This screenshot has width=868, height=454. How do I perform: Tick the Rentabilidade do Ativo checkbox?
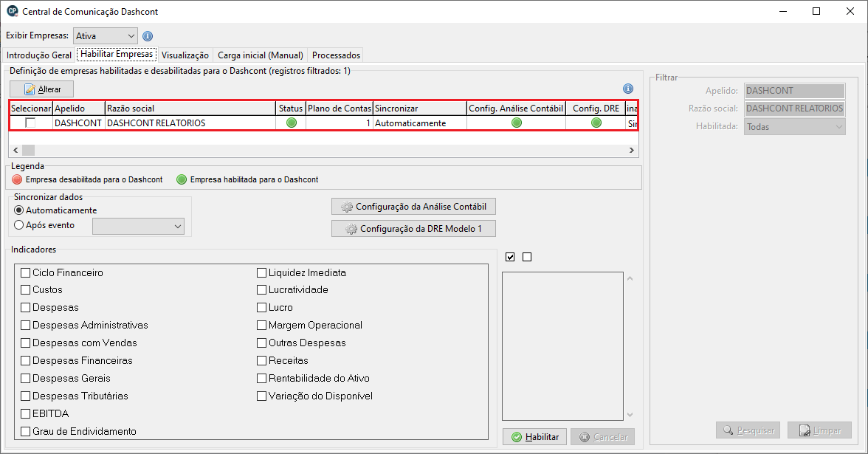[x=262, y=379]
